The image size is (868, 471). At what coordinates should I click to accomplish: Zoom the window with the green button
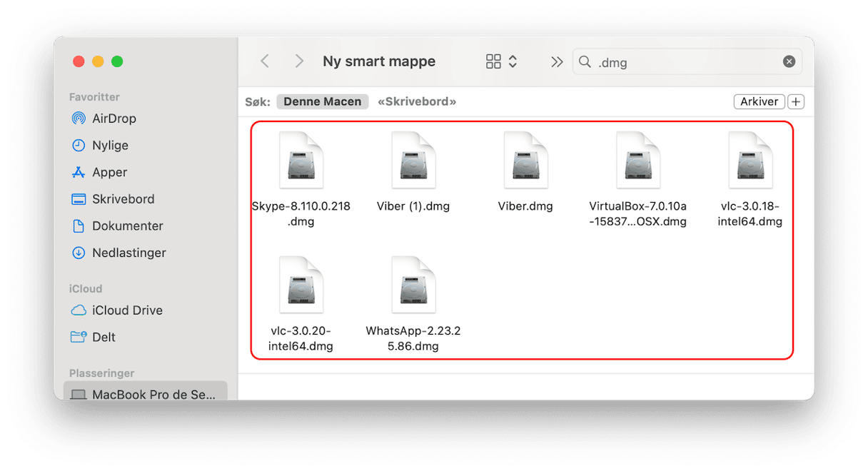(117, 61)
